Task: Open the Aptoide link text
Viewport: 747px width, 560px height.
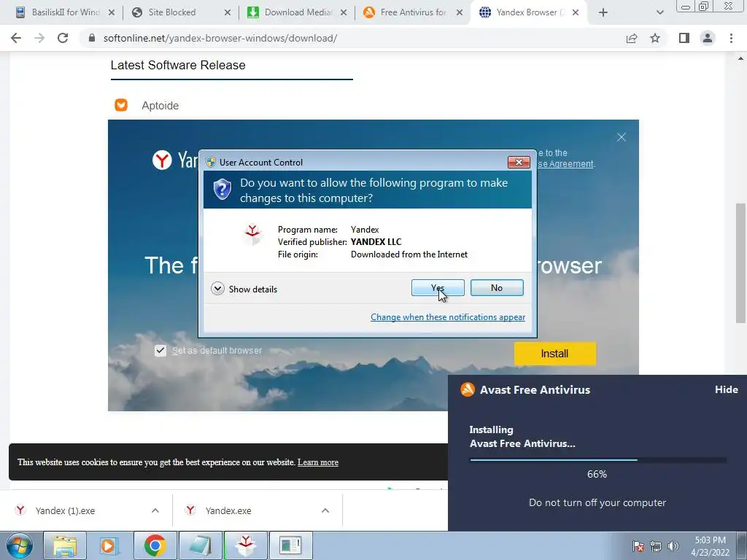Action: coord(160,106)
